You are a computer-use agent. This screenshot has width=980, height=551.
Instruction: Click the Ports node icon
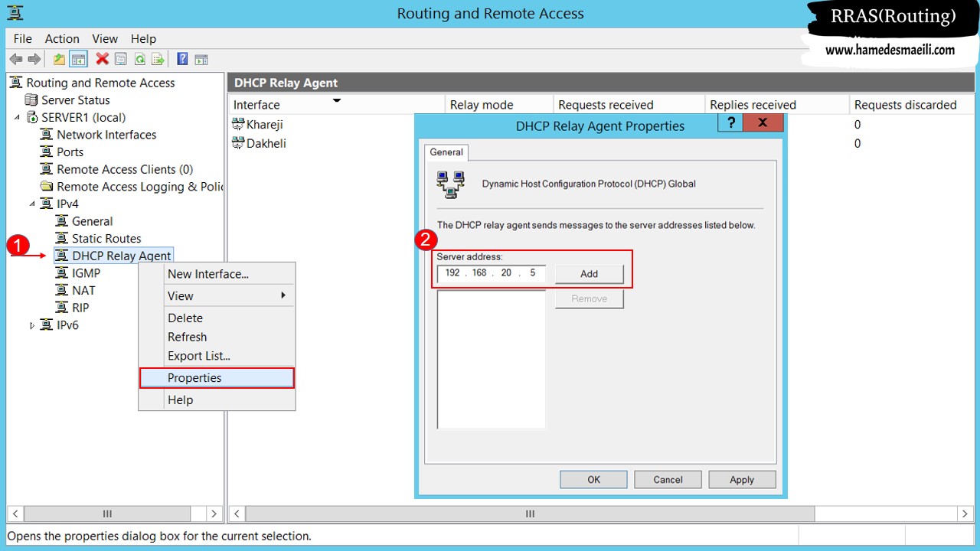click(x=47, y=152)
